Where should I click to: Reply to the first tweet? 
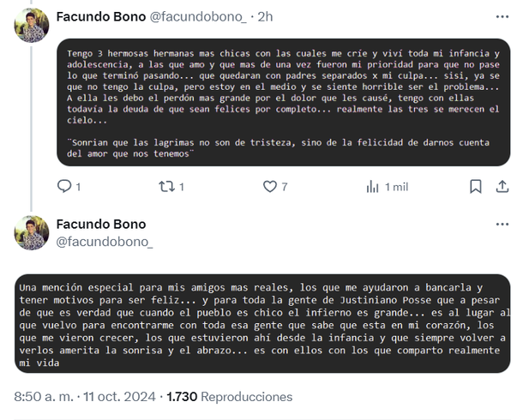tap(64, 186)
